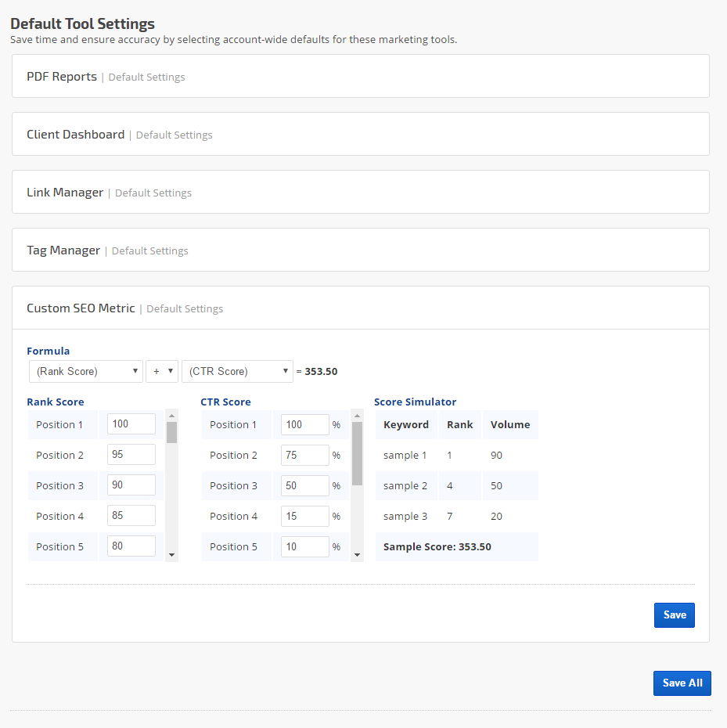
Task: Click Rank Score list scroll-down arrow
Action: coord(172,555)
